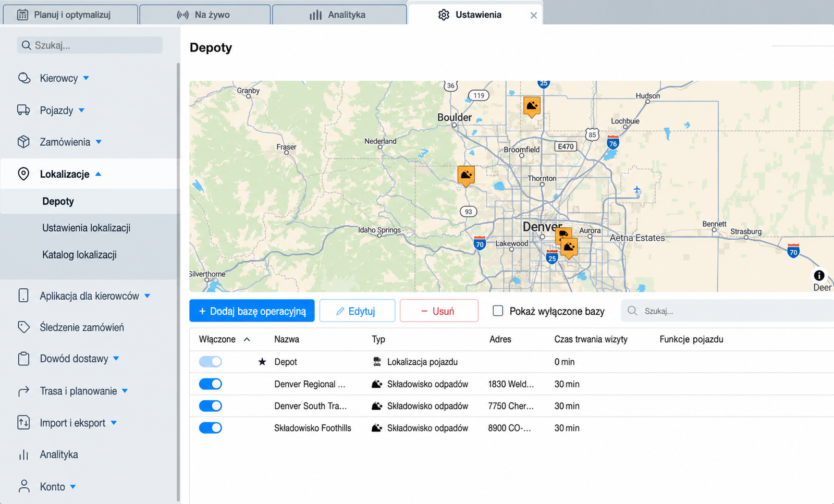Open Śledzenie zamówień settings
This screenshot has width=834, height=504.
pyautogui.click(x=82, y=327)
